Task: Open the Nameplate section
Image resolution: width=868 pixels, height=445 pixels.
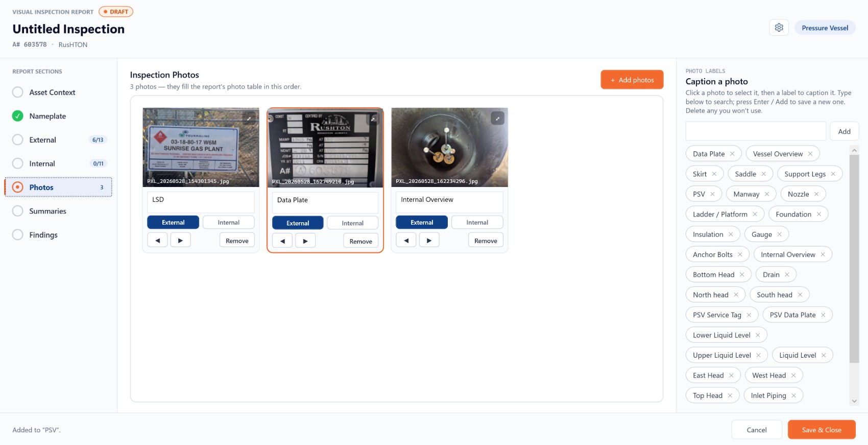Action: click(58, 116)
